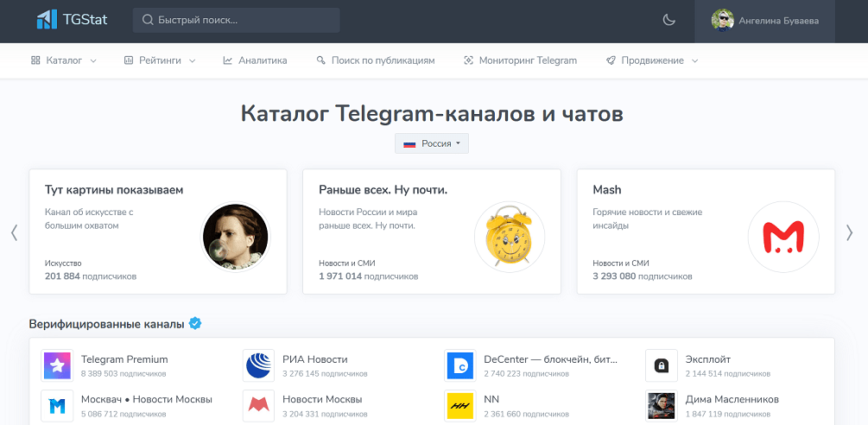The image size is (868, 425).
Task: Click the Новости Москвы red logo
Action: 258,406
